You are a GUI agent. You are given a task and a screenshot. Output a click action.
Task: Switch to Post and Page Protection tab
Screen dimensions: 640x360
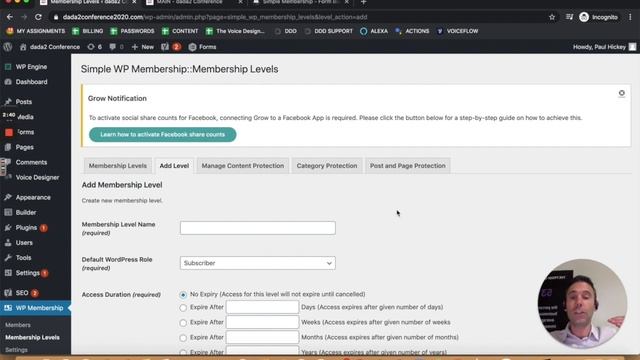[408, 166]
